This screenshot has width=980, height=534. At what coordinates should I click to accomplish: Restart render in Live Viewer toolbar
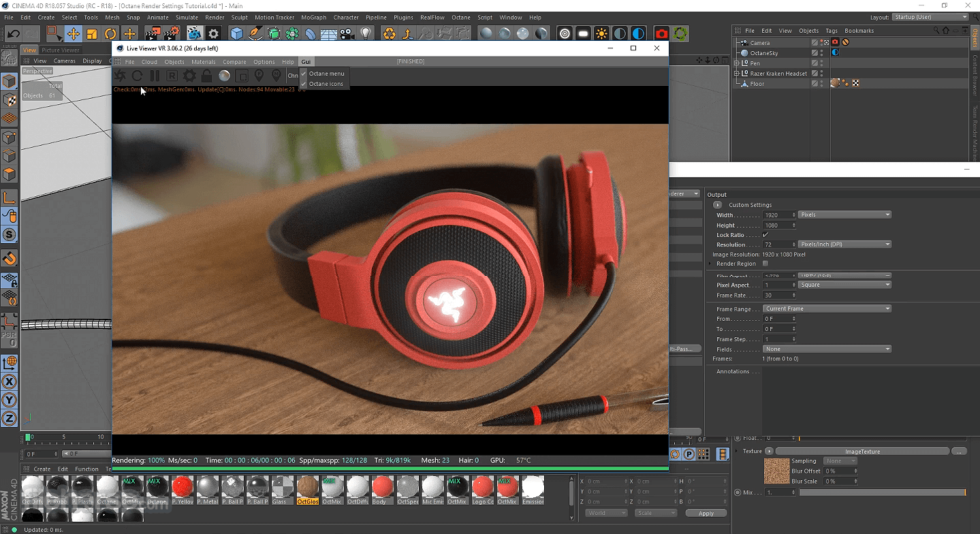pyautogui.click(x=137, y=76)
